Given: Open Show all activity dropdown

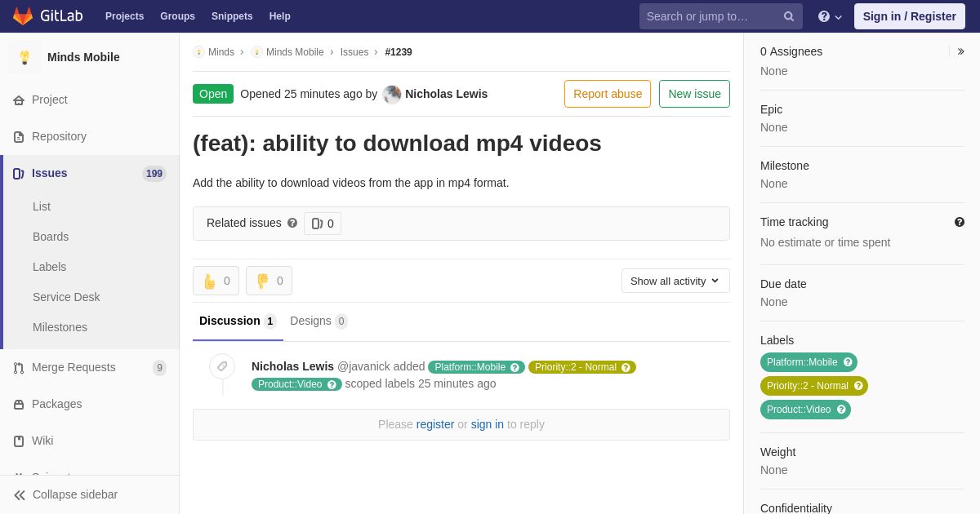Looking at the screenshot, I should (x=675, y=281).
